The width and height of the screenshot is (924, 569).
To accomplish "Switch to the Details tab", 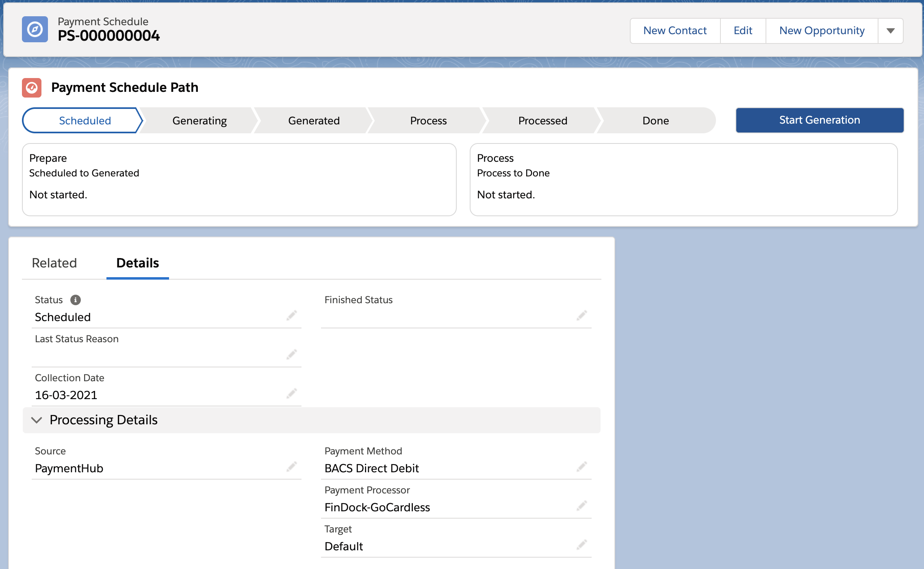I will point(137,263).
